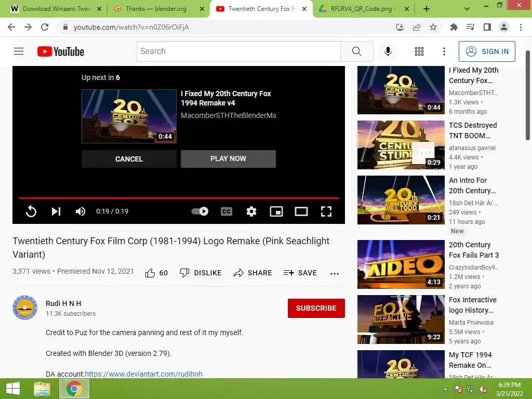Open the Rudi H N H channel avatar
This screenshot has height=399, width=532.
click(x=25, y=308)
